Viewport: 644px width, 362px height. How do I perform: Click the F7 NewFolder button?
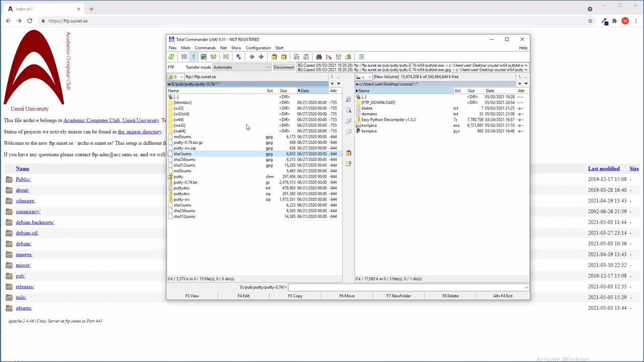click(398, 296)
